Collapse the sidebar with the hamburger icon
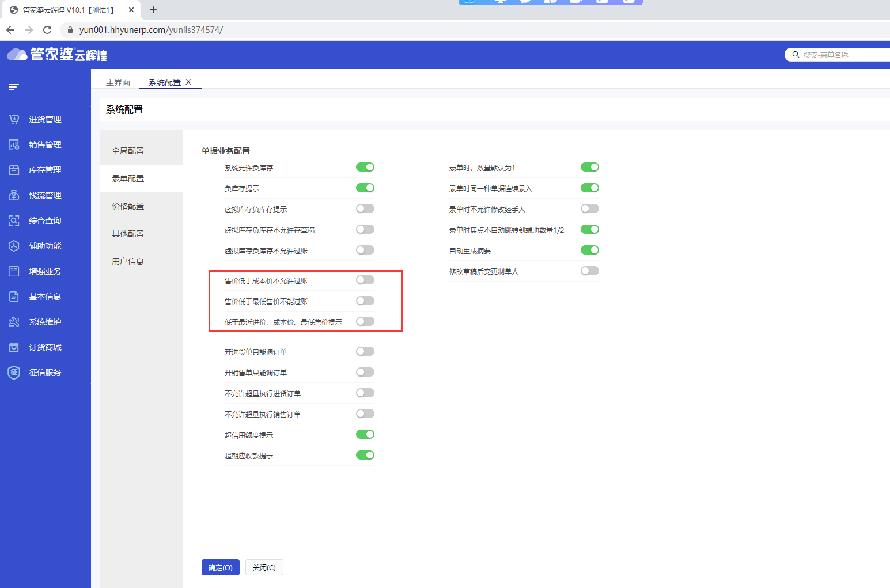Image resolution: width=890 pixels, height=588 pixels. coord(14,87)
